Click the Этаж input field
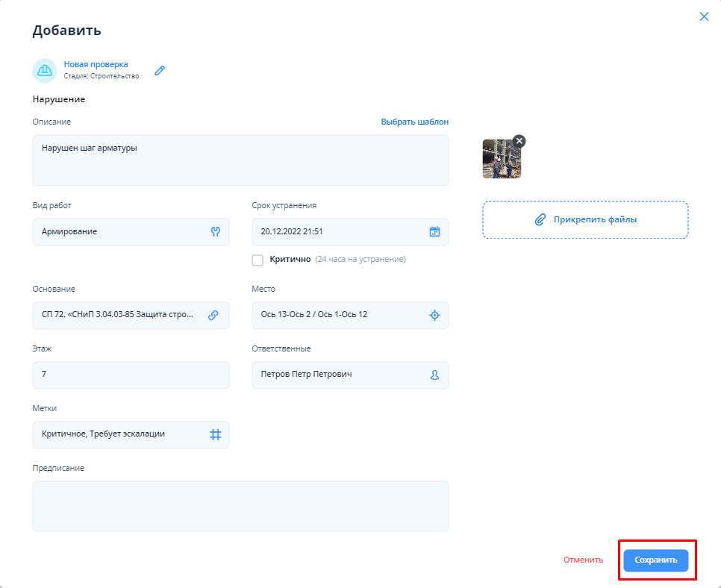Viewport: 721px width, 588px height. click(x=131, y=375)
